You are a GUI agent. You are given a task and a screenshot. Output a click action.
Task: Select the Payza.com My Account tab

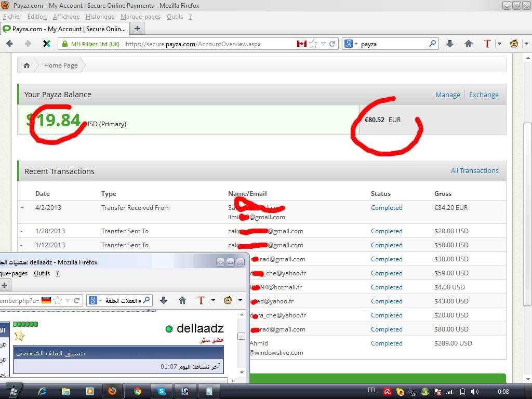click(x=65, y=29)
